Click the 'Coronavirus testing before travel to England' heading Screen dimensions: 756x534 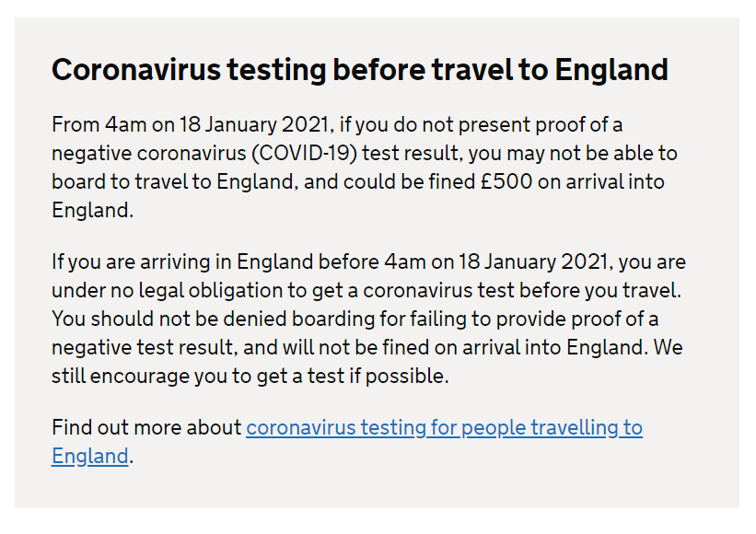[x=360, y=70]
